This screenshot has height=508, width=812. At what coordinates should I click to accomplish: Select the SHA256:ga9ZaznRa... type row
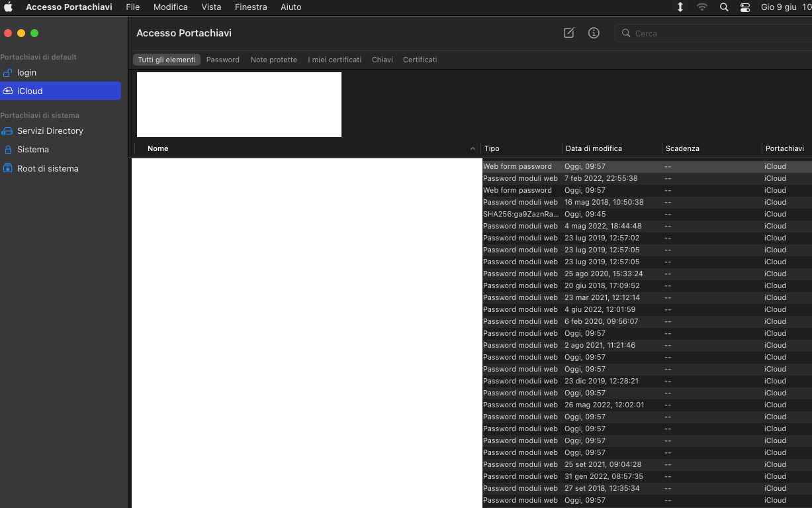coord(472,214)
